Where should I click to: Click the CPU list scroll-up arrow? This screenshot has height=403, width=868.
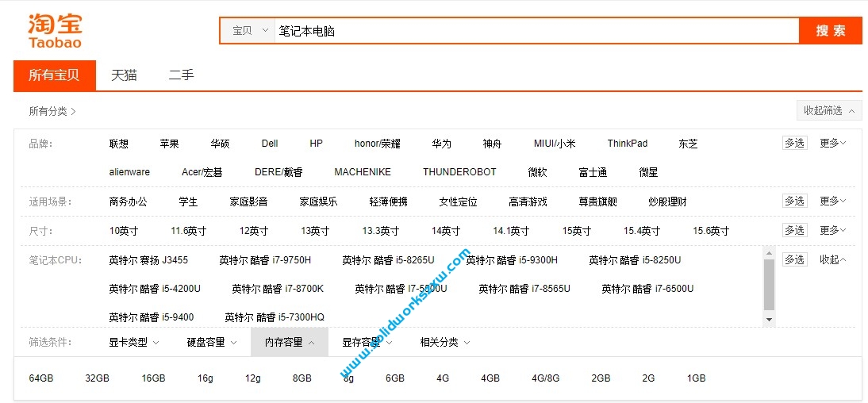click(769, 254)
